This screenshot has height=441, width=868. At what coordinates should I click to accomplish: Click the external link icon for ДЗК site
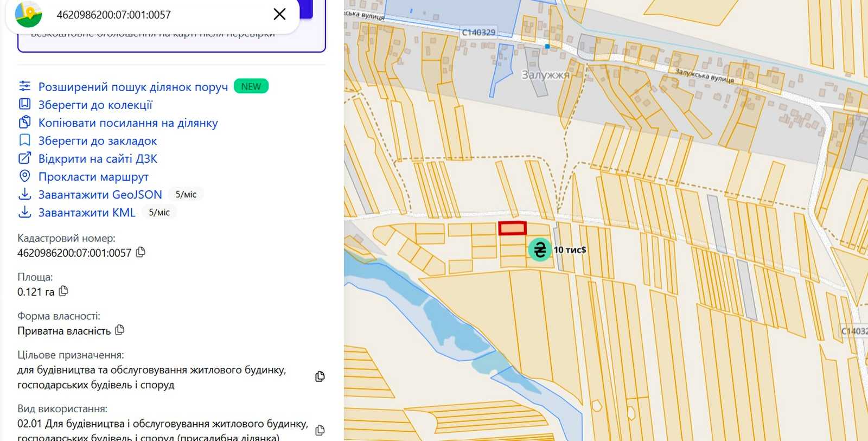click(x=24, y=158)
